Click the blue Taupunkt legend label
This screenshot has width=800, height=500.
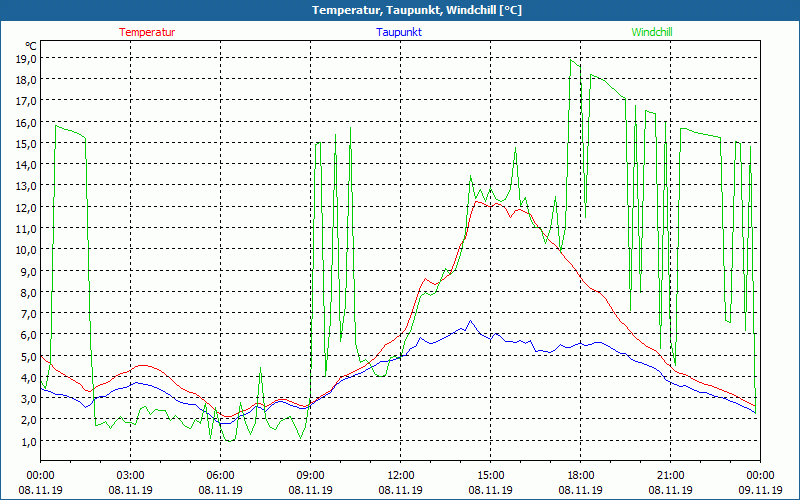399,32
